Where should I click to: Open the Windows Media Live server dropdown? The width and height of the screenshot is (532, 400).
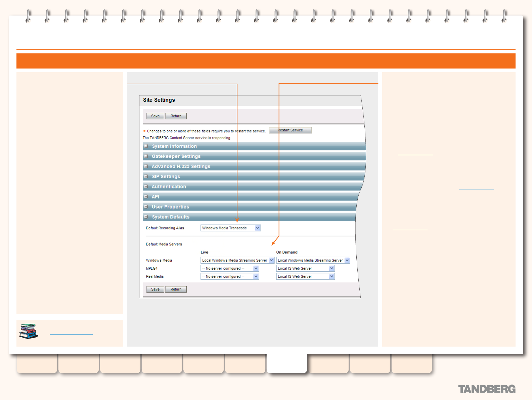(237, 260)
